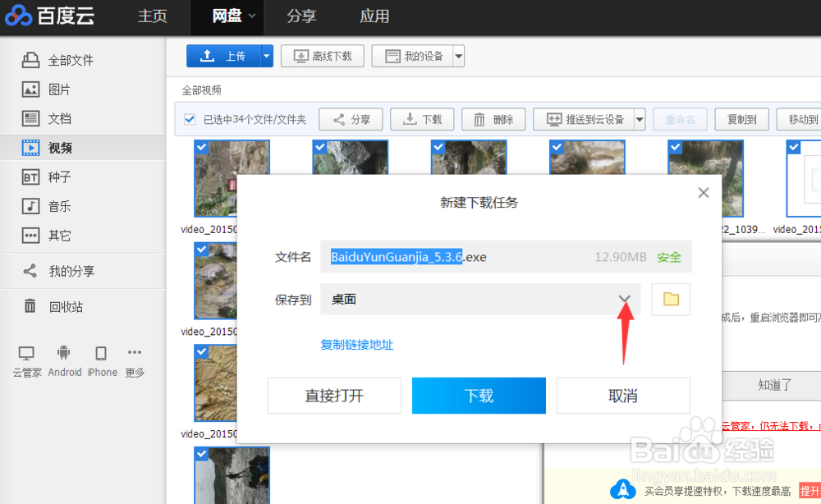Click 离线下载 offline download button
821x504 pixels.
click(x=323, y=56)
